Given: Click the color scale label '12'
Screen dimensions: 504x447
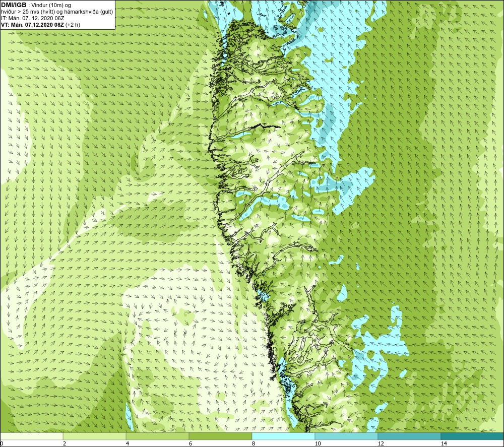Looking at the screenshot, I should point(381,443).
